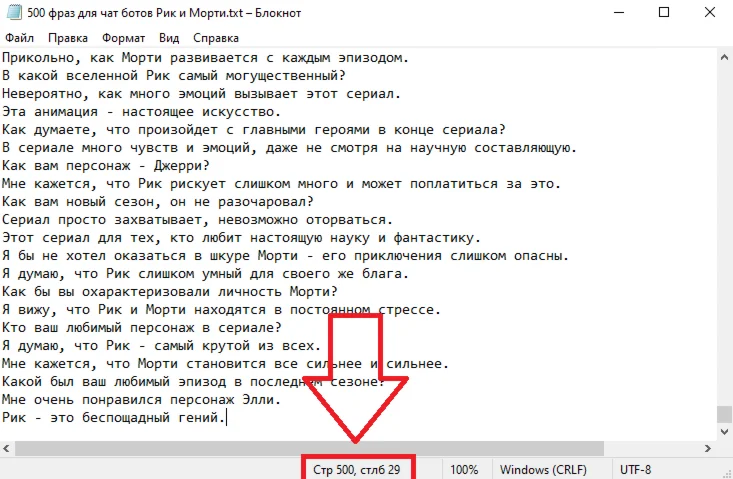Click line 'Как думаете, что произойдет'
The height and width of the screenshot is (479, 733).
coord(254,130)
